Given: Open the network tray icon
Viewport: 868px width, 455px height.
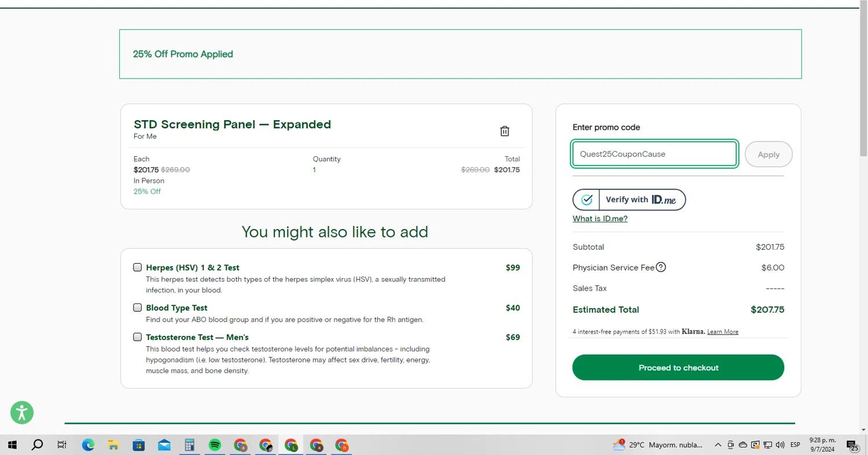Looking at the screenshot, I should pos(768,445).
